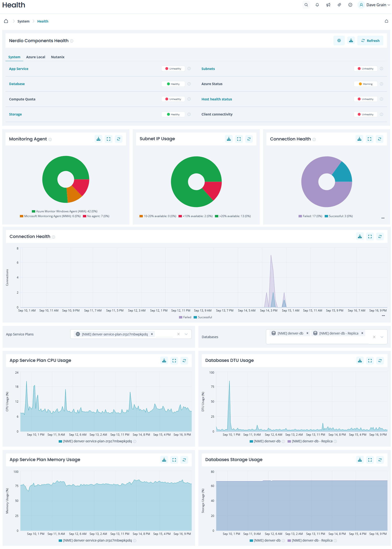Open the Database link
Screen dimensions: 392x549
pos(17,84)
